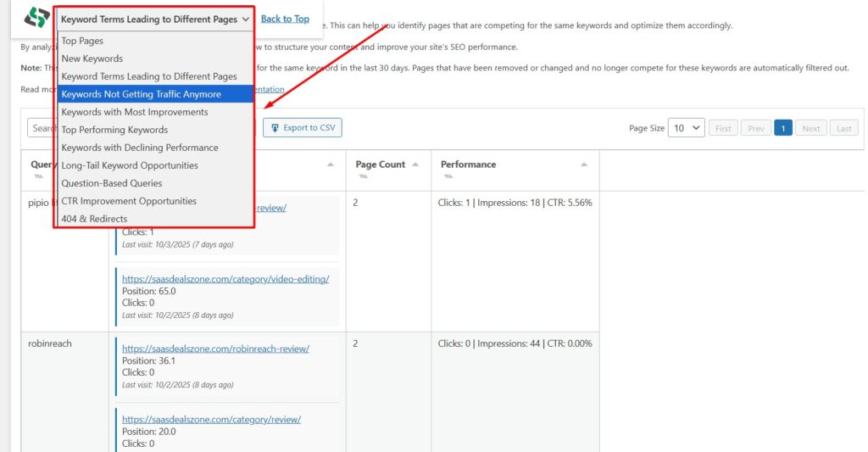Go to page 1 in pagination

click(782, 128)
